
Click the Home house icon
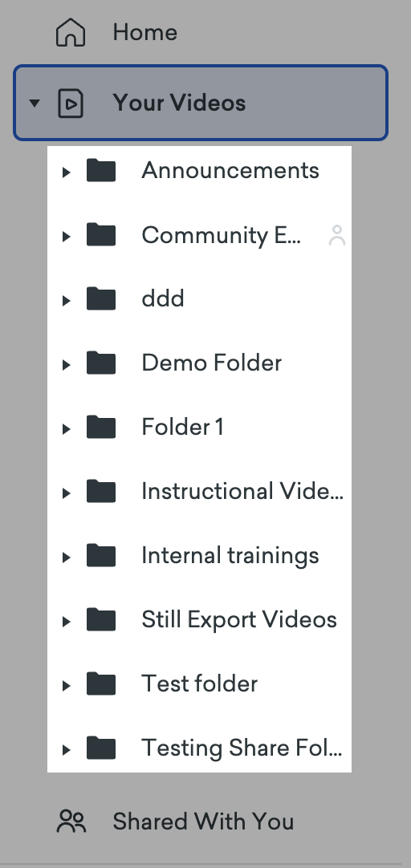(x=71, y=32)
